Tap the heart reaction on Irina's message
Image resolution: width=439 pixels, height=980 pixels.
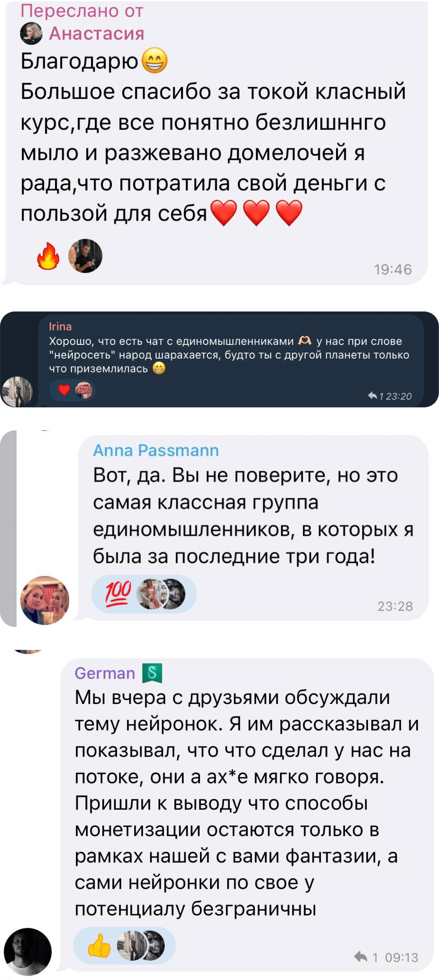64,390
